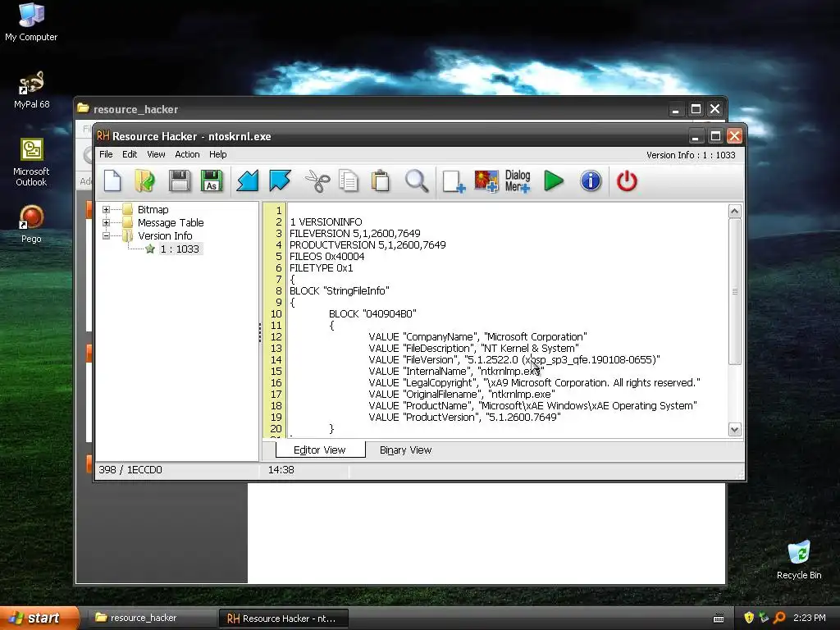The width and height of the screenshot is (840, 630).
Task: Click the "LegalCopyright" value line
Action: (534, 382)
